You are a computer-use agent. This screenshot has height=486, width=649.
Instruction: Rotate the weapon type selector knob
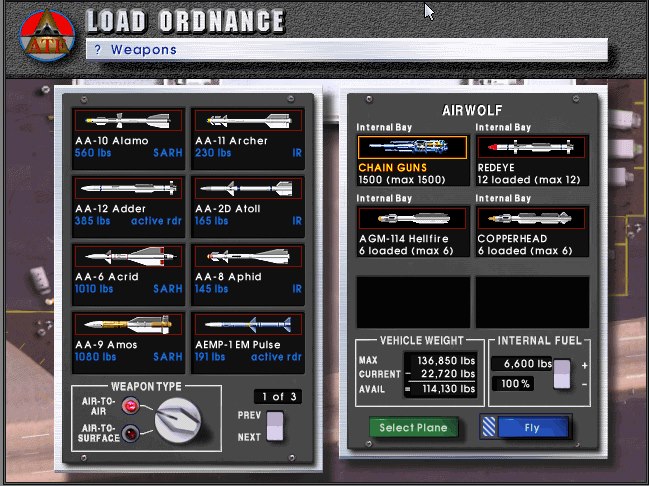point(178,420)
